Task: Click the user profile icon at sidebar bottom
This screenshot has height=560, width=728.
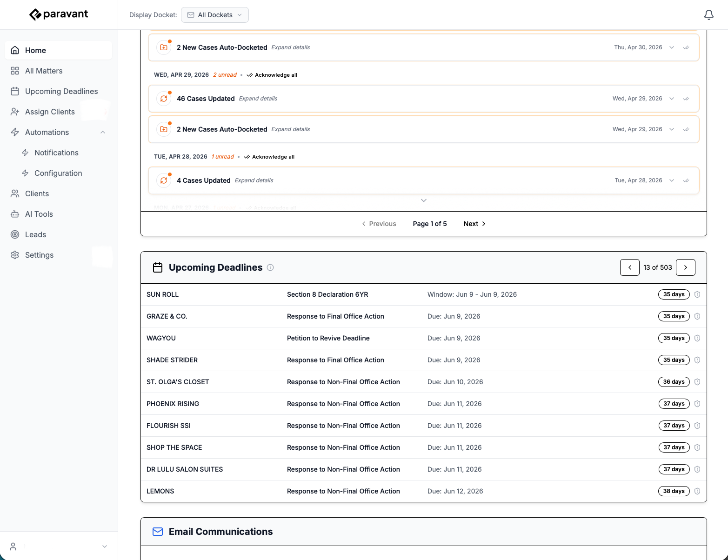Action: [x=13, y=547]
